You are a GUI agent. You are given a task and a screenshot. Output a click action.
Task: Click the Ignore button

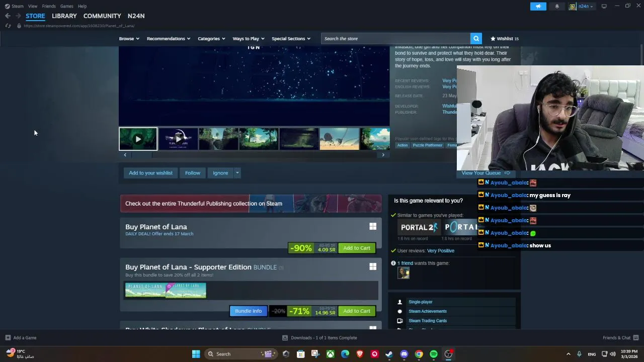[220, 173]
